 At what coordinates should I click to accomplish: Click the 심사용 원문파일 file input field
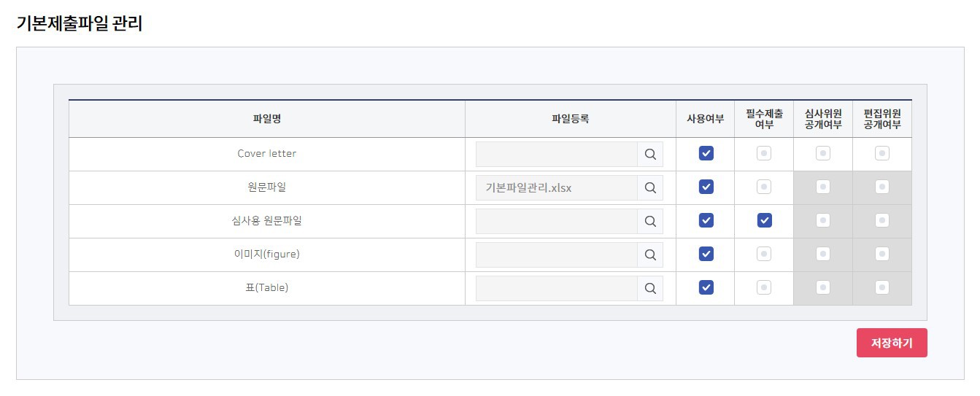click(557, 221)
